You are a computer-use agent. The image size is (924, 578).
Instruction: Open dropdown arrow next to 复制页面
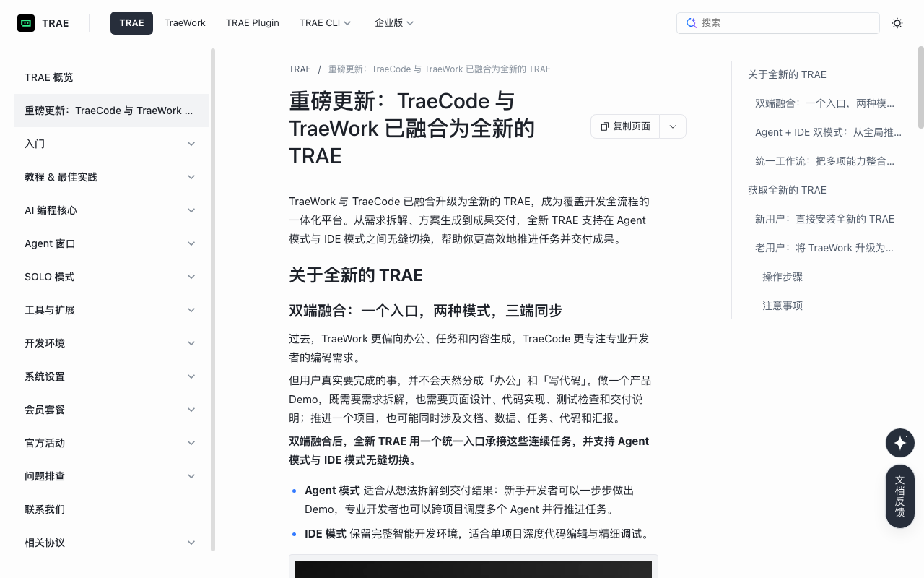coord(673,126)
